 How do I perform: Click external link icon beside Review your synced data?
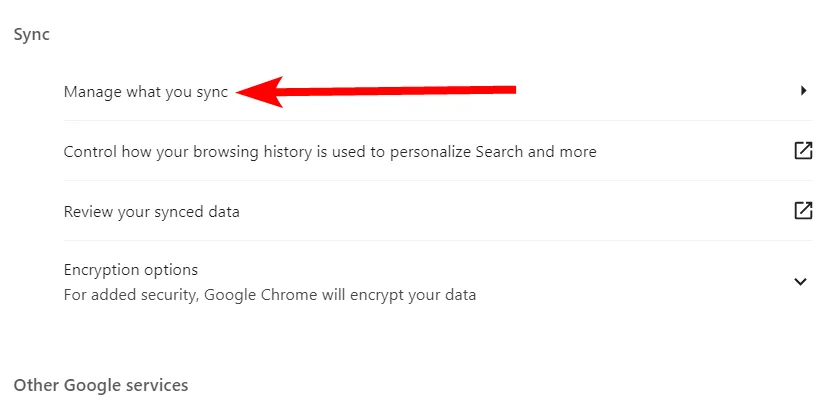[x=802, y=211]
